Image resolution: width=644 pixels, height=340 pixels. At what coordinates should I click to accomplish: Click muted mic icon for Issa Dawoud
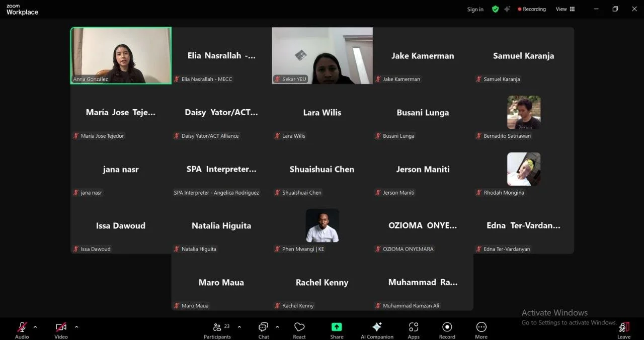click(76, 249)
